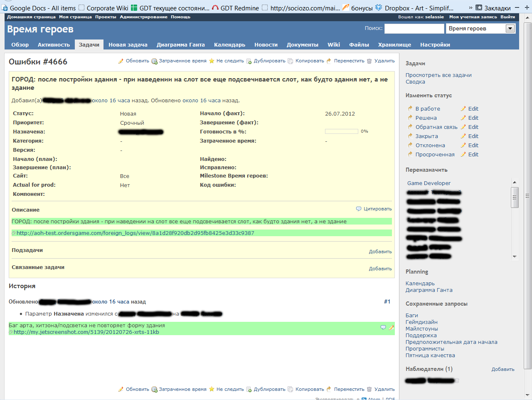Click the Переназначить list scroll-up arrow

pos(515,182)
